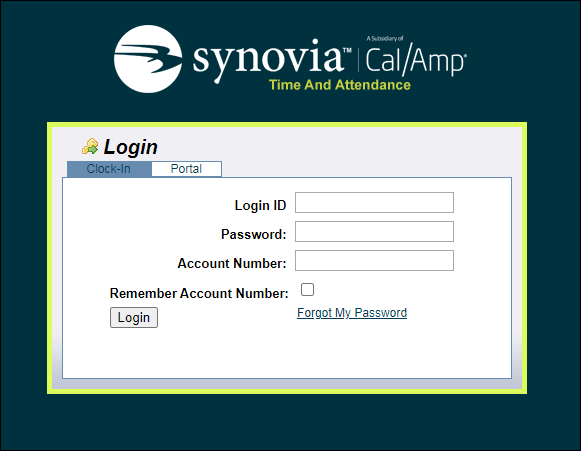Click the key icon beside Login heading
The height and width of the screenshot is (451, 581).
click(x=90, y=146)
